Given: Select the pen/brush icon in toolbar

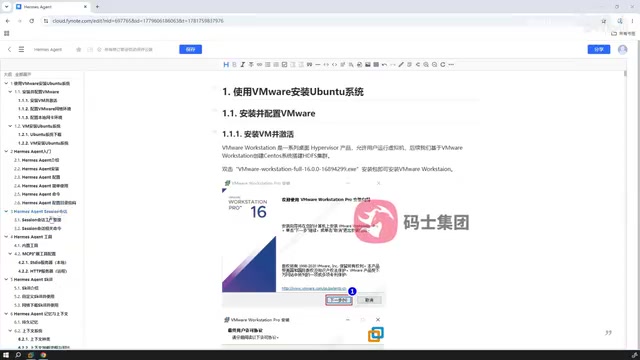Looking at the screenshot, I should click(401, 64).
